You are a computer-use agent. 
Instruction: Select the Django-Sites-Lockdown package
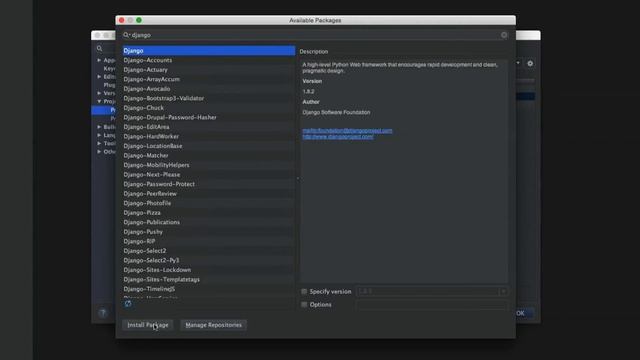(x=209, y=270)
